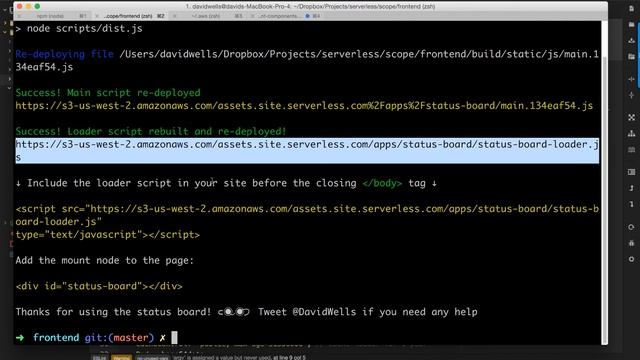Click the <script src= snippet line

(x=307, y=215)
